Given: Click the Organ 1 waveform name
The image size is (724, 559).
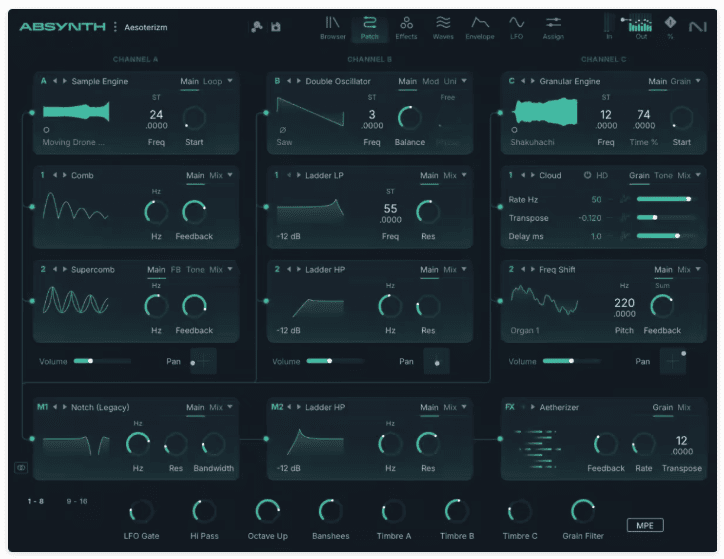Looking at the screenshot, I should coord(525,331).
